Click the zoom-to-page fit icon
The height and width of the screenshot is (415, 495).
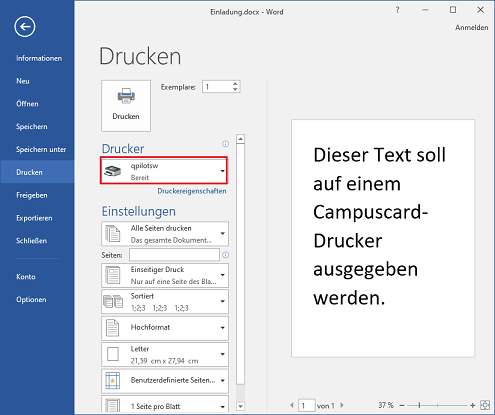[485, 405]
